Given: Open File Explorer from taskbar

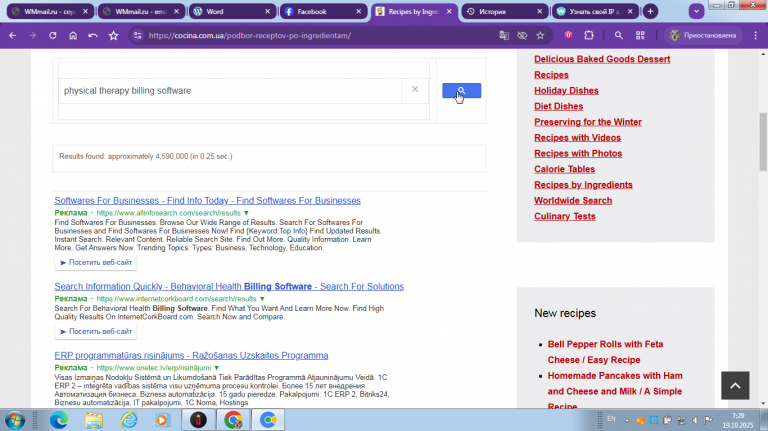Looking at the screenshot, I should pos(94,420).
